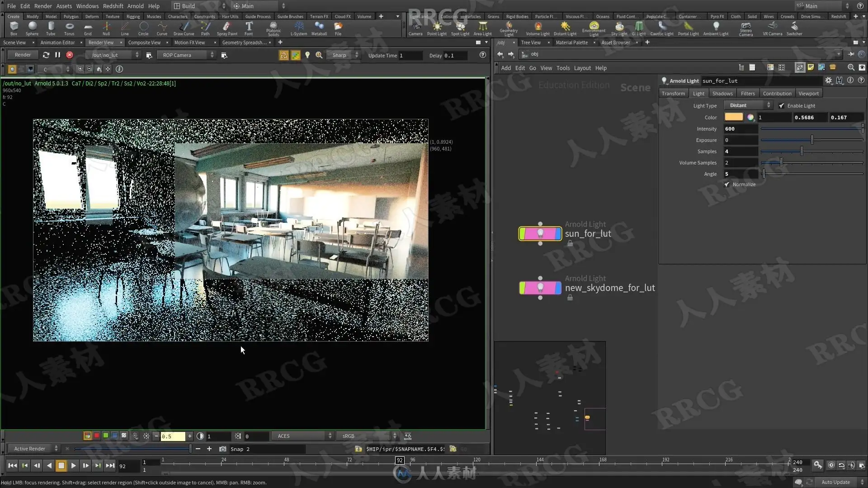Select the Box shelf tool
Screen dimensions: 868x488
click(14, 28)
